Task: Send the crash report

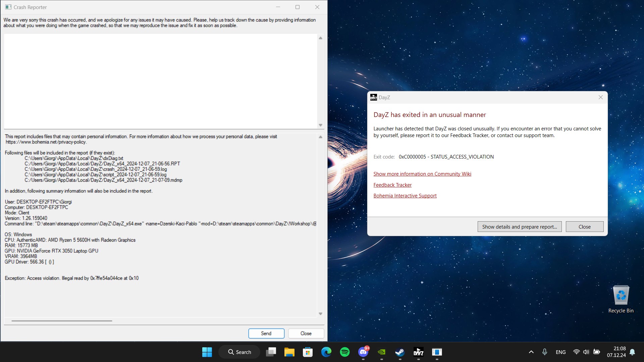Action: click(x=266, y=334)
